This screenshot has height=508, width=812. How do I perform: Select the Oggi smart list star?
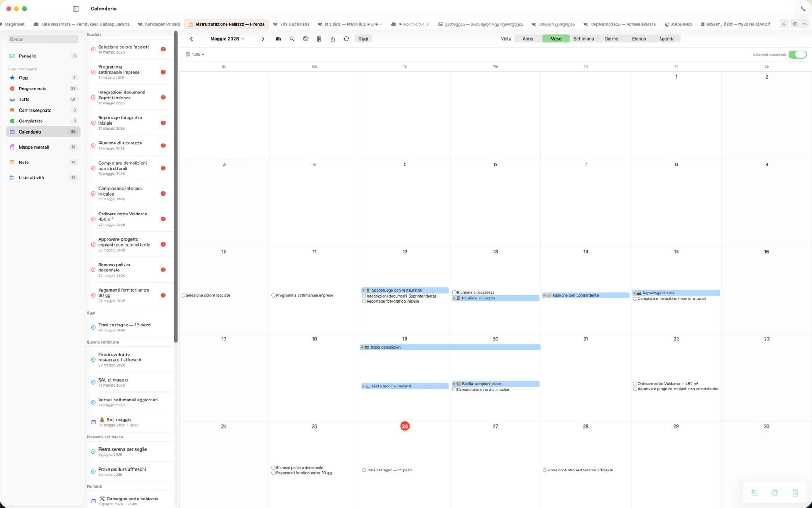(x=43, y=78)
